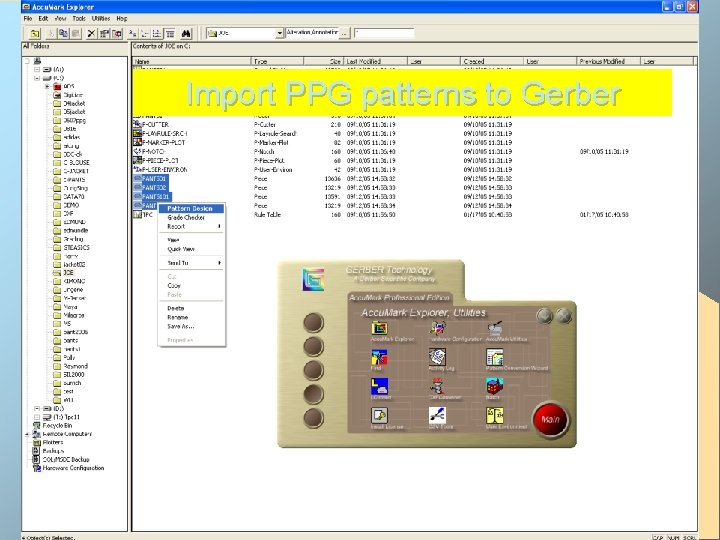
Task: Open the Utilities menu
Action: tap(101, 19)
